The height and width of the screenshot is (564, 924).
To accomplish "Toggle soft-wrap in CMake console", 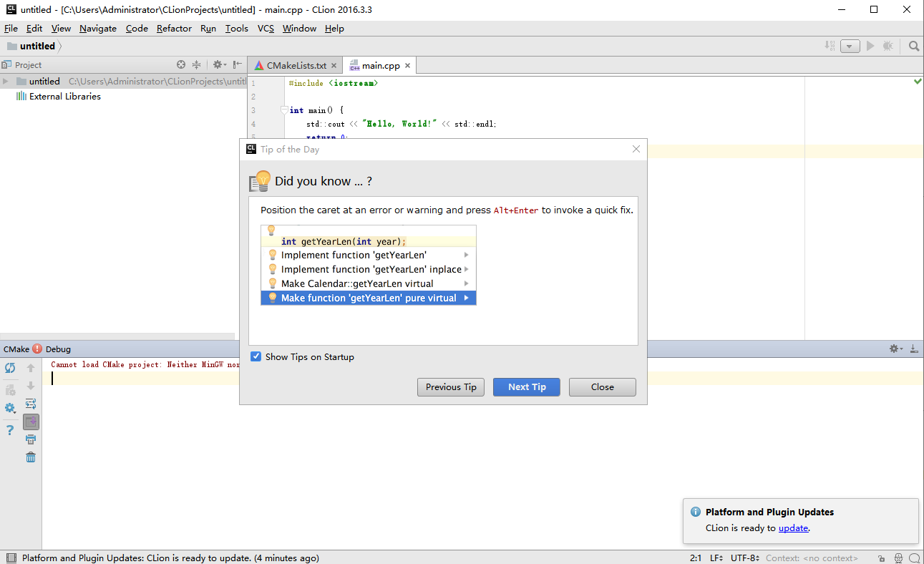I will 31,404.
